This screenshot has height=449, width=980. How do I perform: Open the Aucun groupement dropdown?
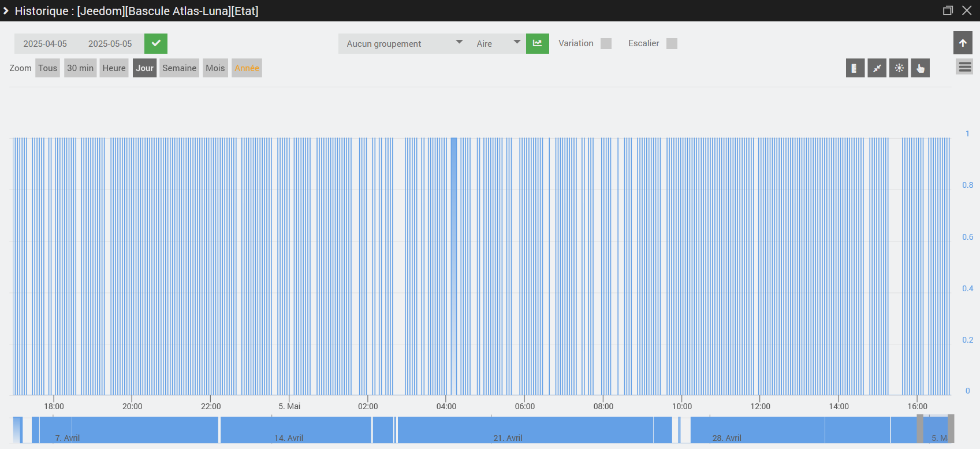pyautogui.click(x=403, y=43)
